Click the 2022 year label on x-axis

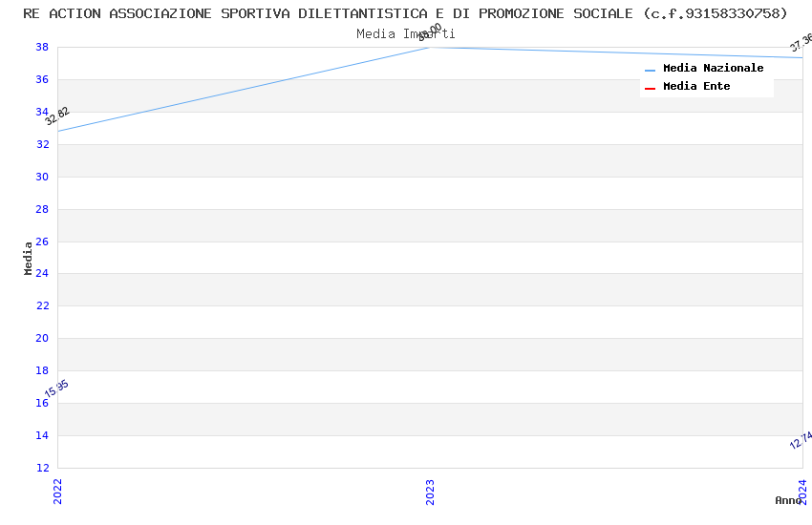[x=57, y=492]
